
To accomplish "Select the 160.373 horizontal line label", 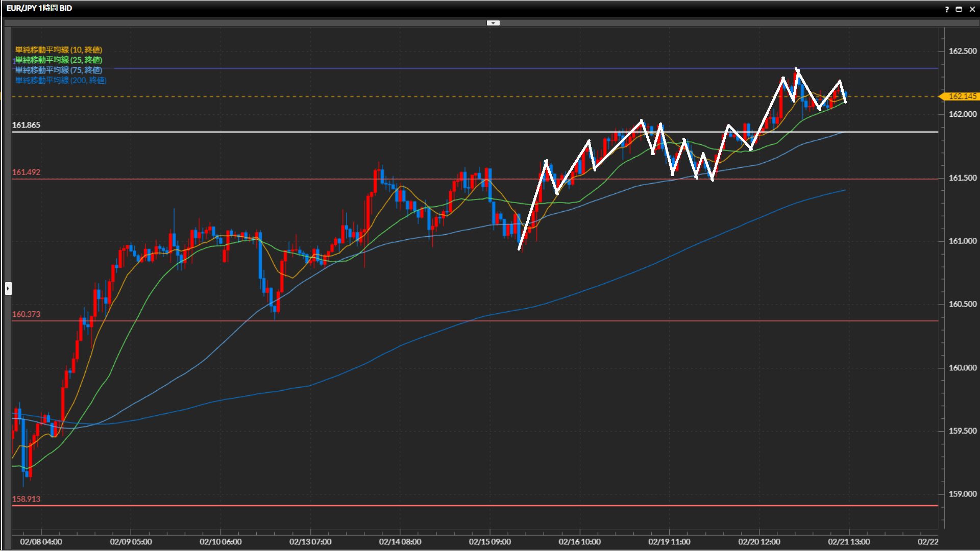I will pos(26,314).
